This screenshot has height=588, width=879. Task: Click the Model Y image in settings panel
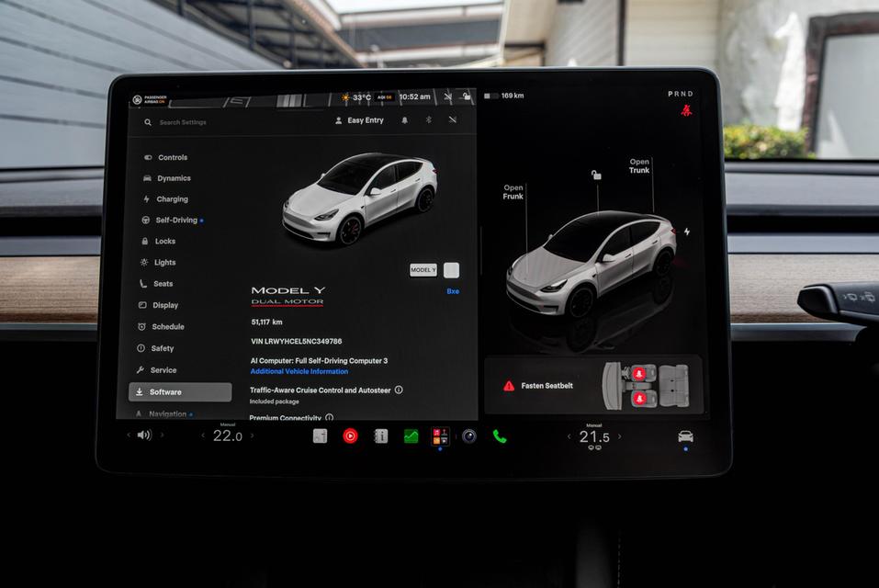pyautogui.click(x=360, y=198)
